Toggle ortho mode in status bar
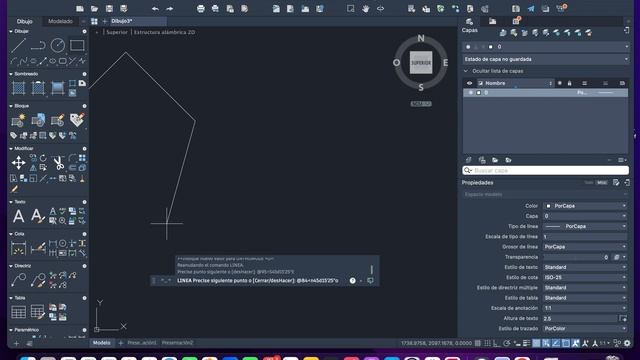The height and width of the screenshot is (360, 640). tap(497, 343)
